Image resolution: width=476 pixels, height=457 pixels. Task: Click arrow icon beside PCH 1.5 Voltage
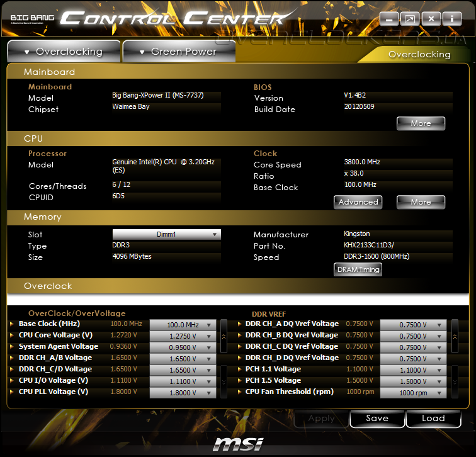239,381
